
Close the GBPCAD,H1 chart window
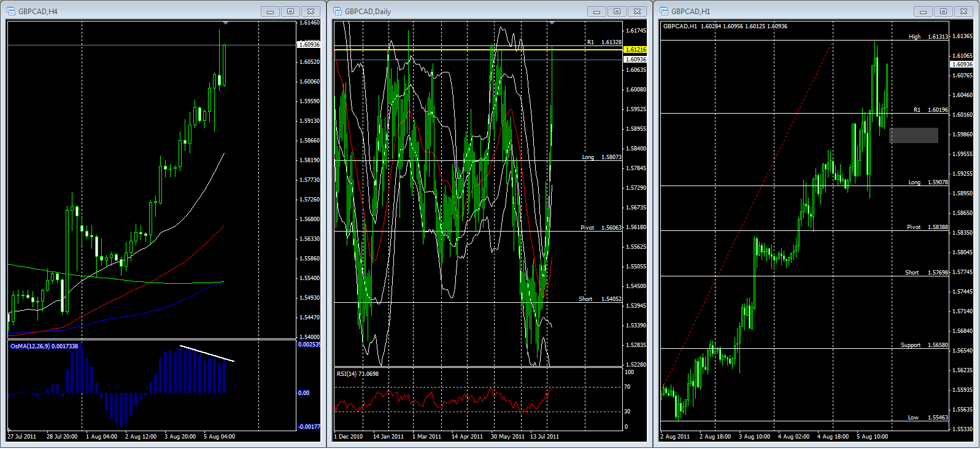(964, 11)
